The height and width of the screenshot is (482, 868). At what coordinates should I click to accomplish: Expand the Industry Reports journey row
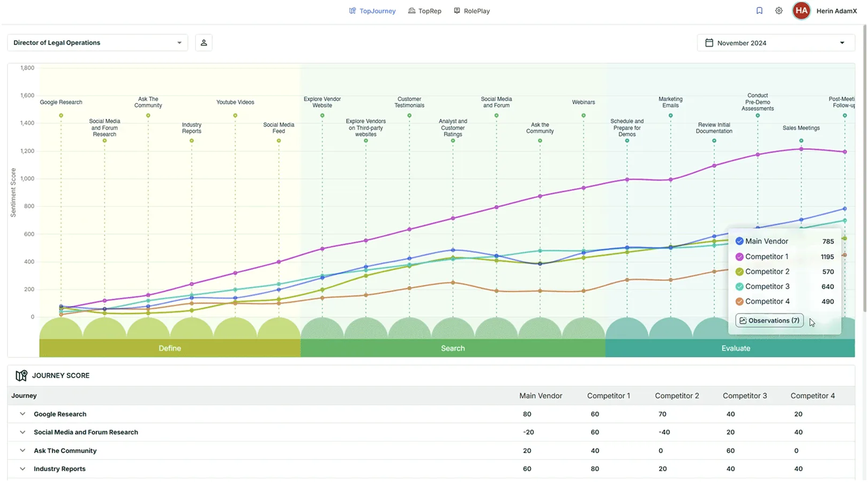[x=23, y=469]
